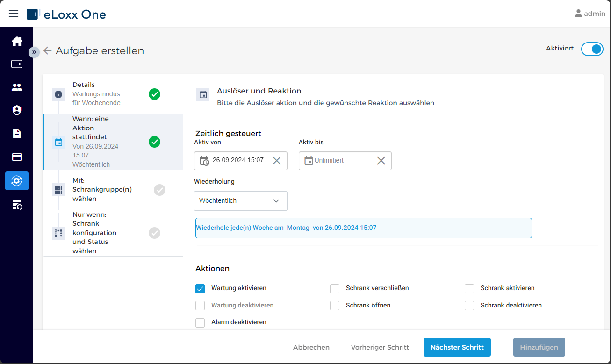Open the admin user menu

click(590, 14)
